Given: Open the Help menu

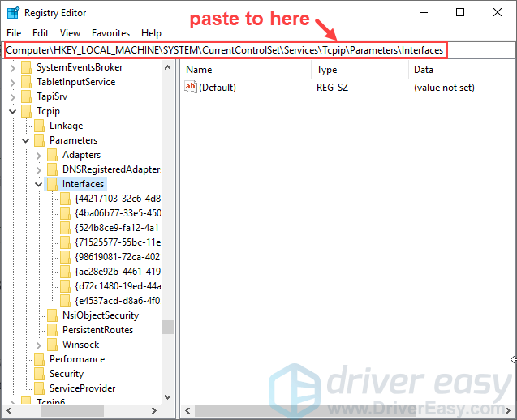Looking at the screenshot, I should point(151,33).
